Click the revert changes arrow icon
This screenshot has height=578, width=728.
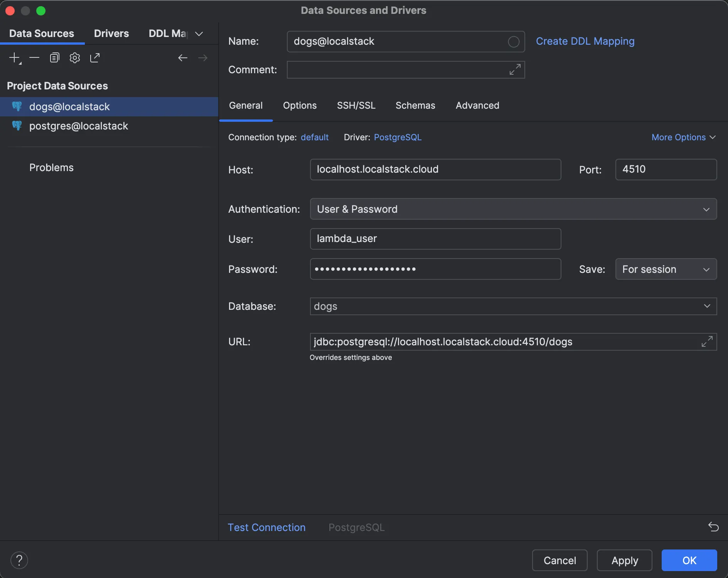click(713, 527)
